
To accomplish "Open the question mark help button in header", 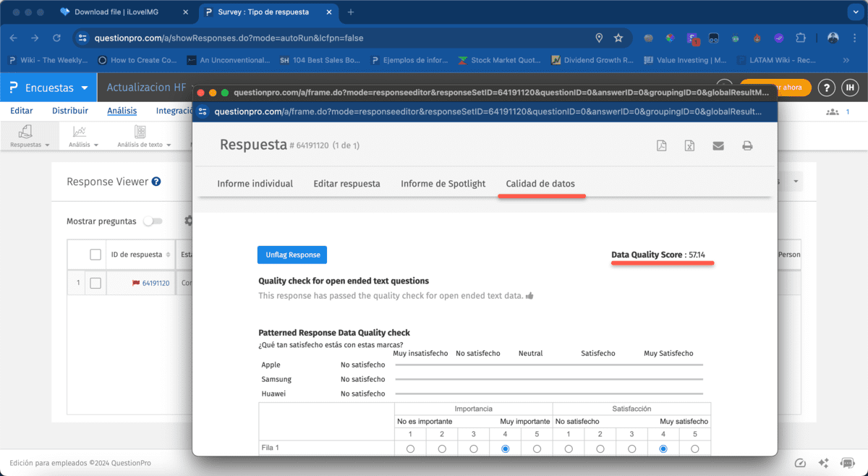I will pyautogui.click(x=826, y=88).
